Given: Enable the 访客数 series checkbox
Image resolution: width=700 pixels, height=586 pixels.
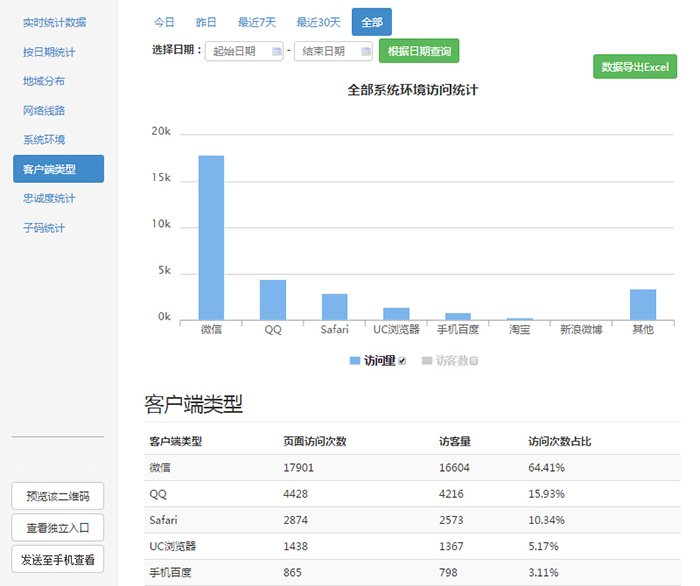Looking at the screenshot, I should coord(474,361).
